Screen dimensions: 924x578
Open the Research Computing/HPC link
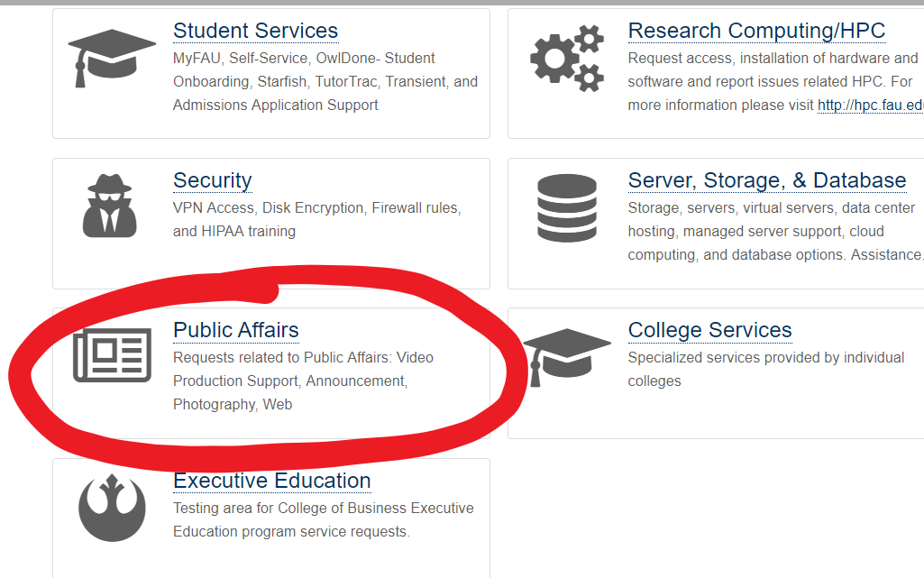pos(756,31)
